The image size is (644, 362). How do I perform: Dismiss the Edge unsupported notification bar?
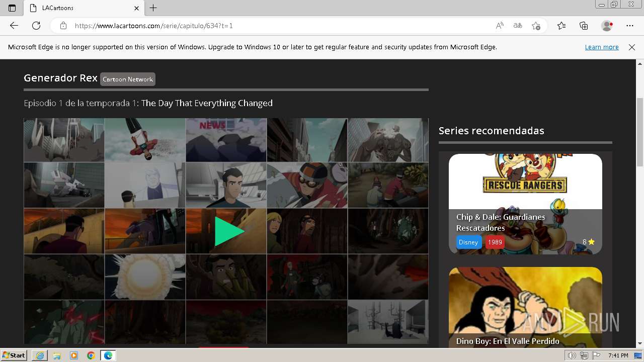pyautogui.click(x=632, y=47)
